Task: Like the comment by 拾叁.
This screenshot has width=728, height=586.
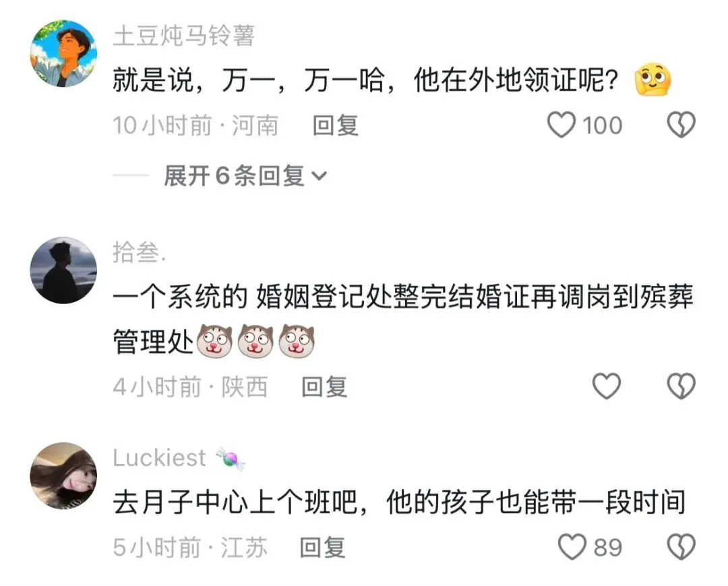Action: point(607,386)
